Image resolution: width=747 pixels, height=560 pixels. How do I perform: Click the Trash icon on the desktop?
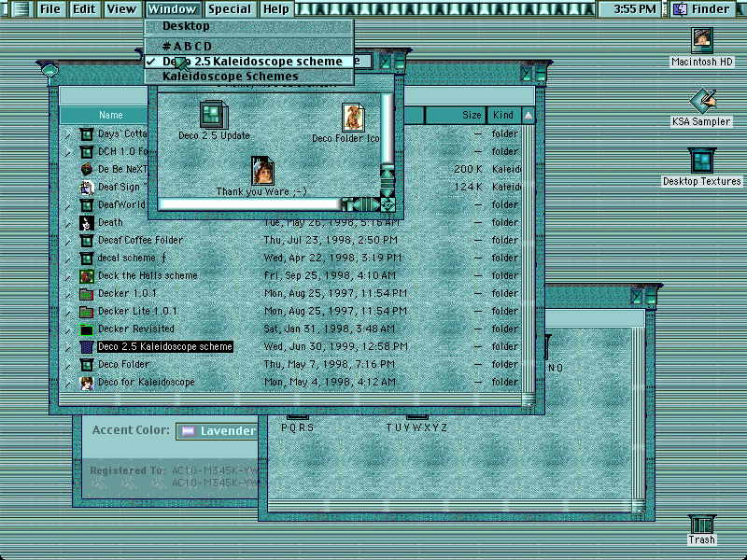point(702,525)
